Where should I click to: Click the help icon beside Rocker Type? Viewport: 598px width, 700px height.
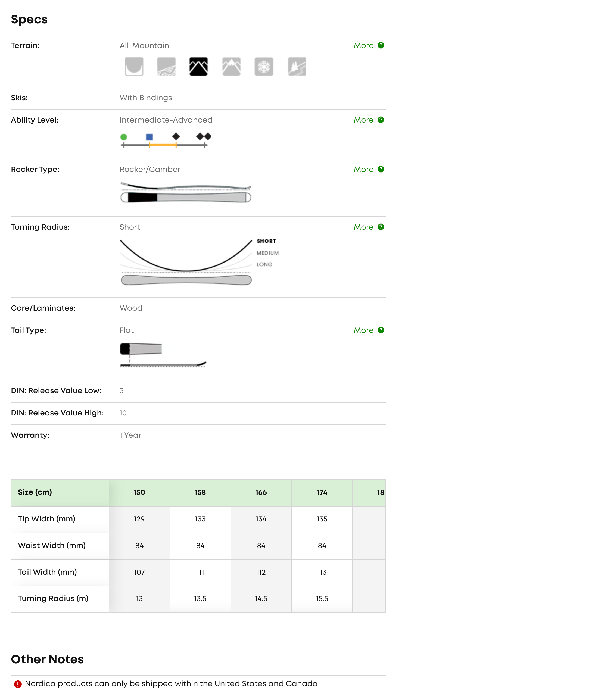[381, 169]
